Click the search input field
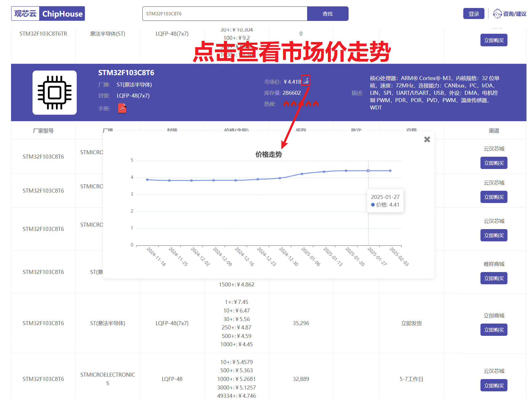532x399 pixels. pos(225,14)
